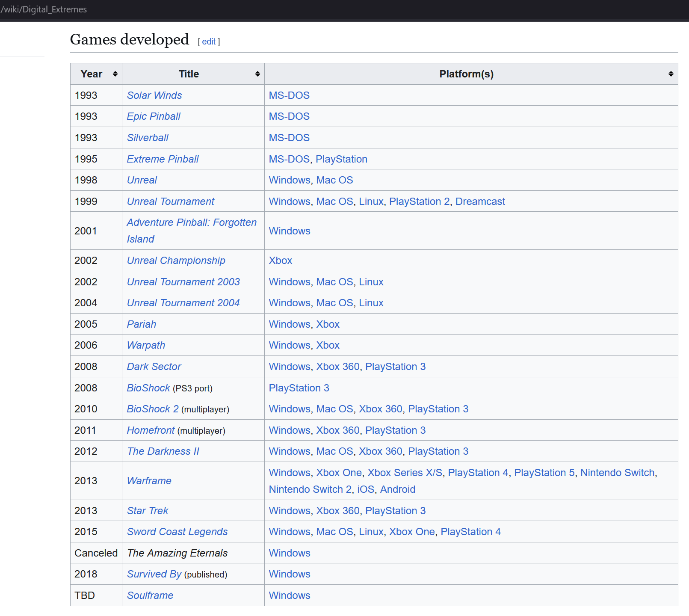Open the Unreal Tournament 2003 article

coord(183,282)
